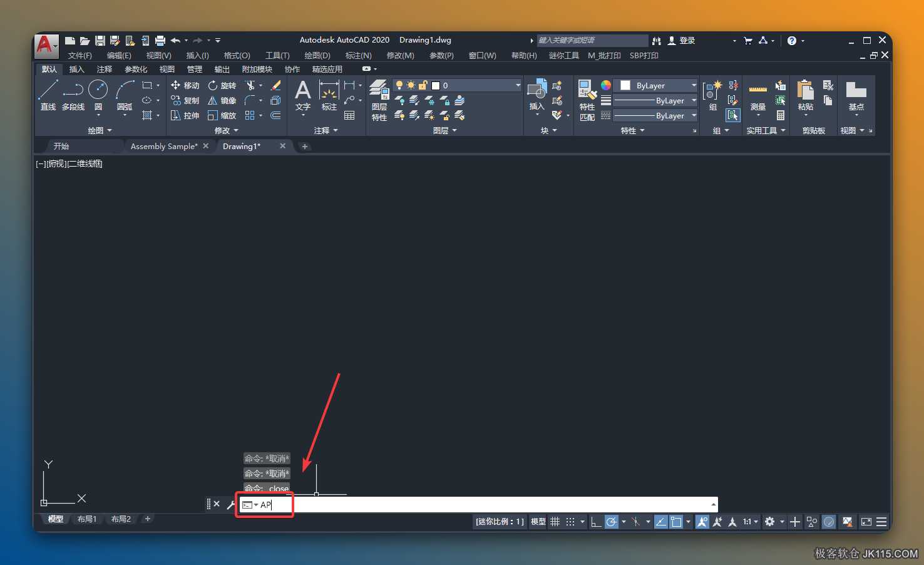Screen dimensions: 924x565
Task: Click Match Properties (特性匹配) tool
Action: [587, 100]
